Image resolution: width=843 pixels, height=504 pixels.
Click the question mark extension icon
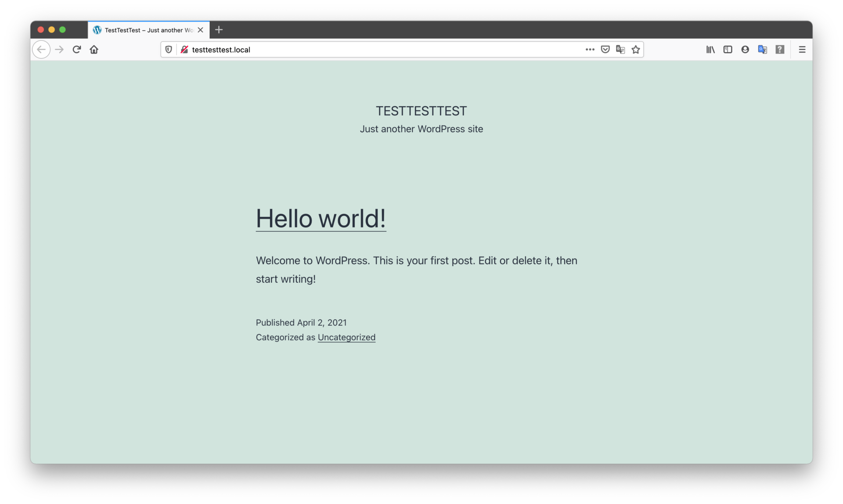(x=780, y=50)
